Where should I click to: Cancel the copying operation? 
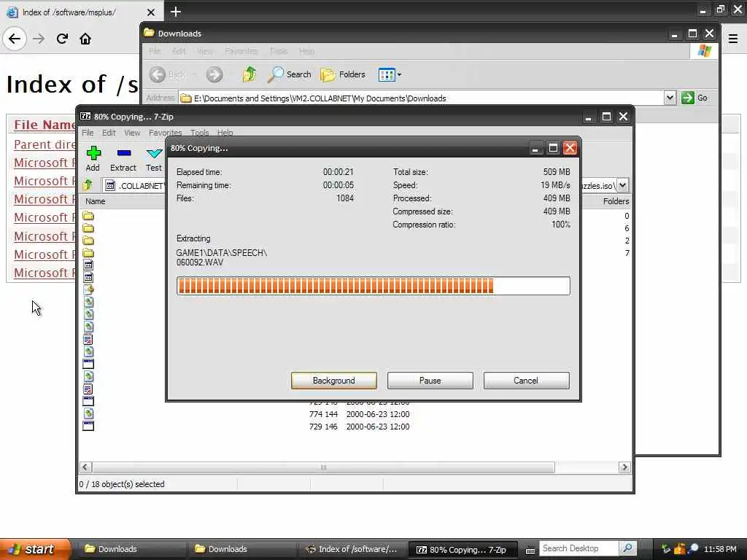coord(526,381)
